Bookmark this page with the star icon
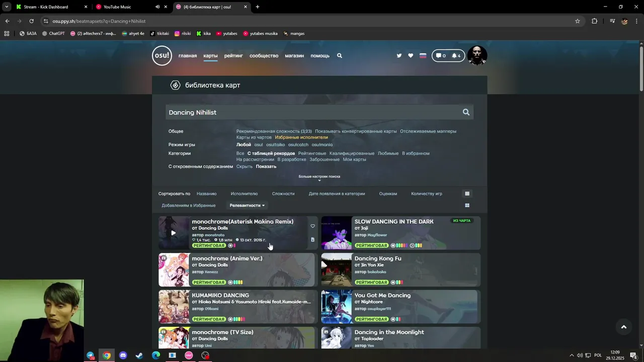The image size is (644, 362). coord(578,21)
